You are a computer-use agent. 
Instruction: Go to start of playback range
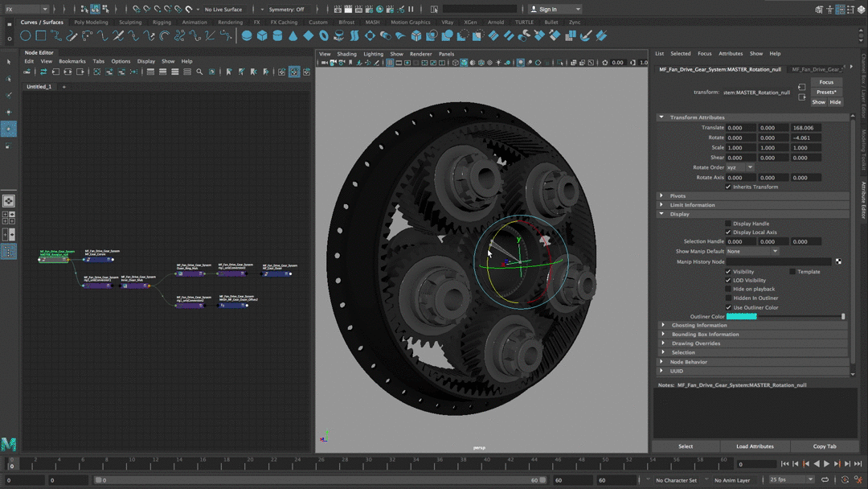click(x=785, y=464)
